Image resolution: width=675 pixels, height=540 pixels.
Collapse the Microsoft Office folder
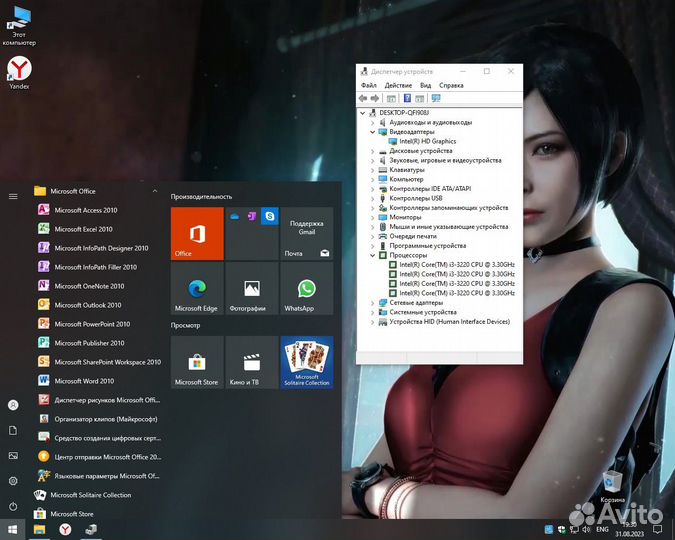coord(155,191)
